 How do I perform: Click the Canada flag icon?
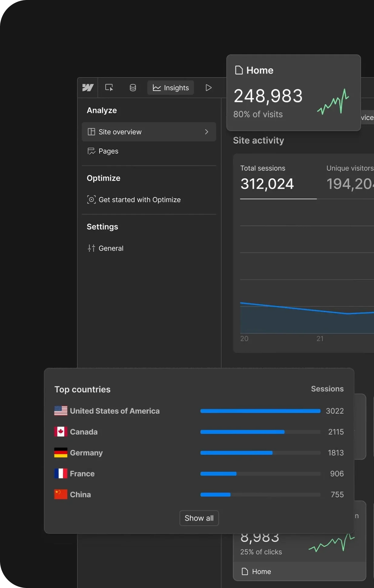(61, 432)
